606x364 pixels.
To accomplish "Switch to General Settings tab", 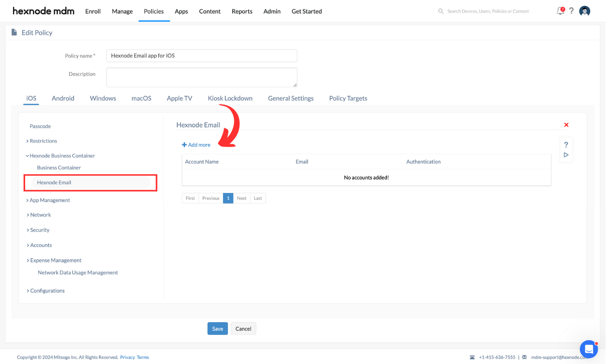I will point(291,98).
